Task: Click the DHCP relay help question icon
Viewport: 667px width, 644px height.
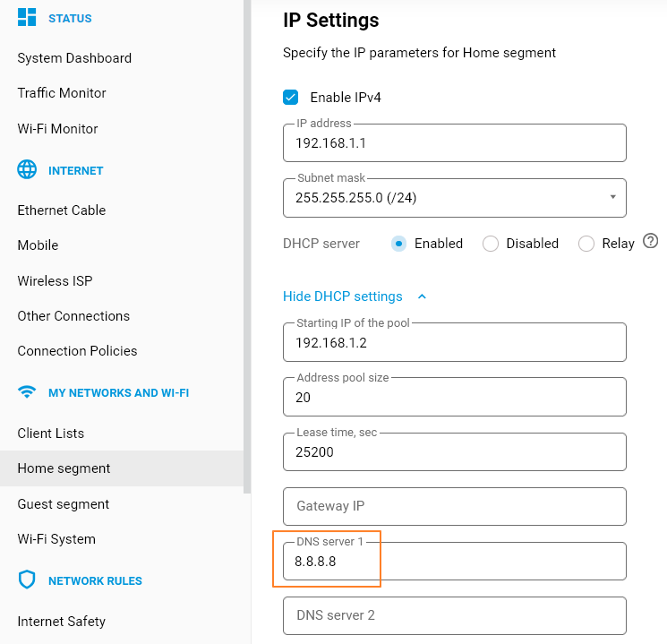Action: click(651, 242)
